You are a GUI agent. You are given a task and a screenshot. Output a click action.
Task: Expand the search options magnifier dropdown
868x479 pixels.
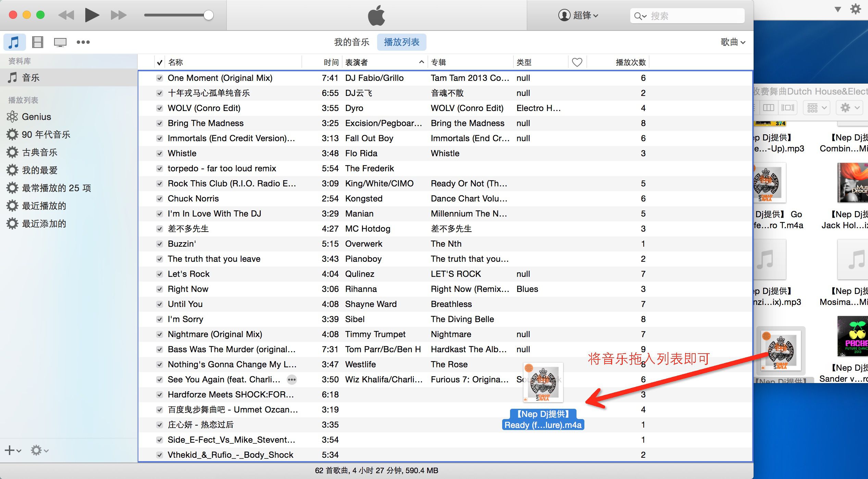(640, 16)
